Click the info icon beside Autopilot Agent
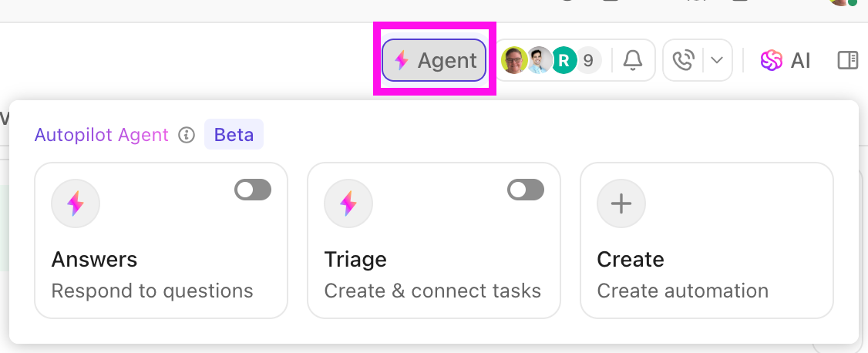 [187, 134]
